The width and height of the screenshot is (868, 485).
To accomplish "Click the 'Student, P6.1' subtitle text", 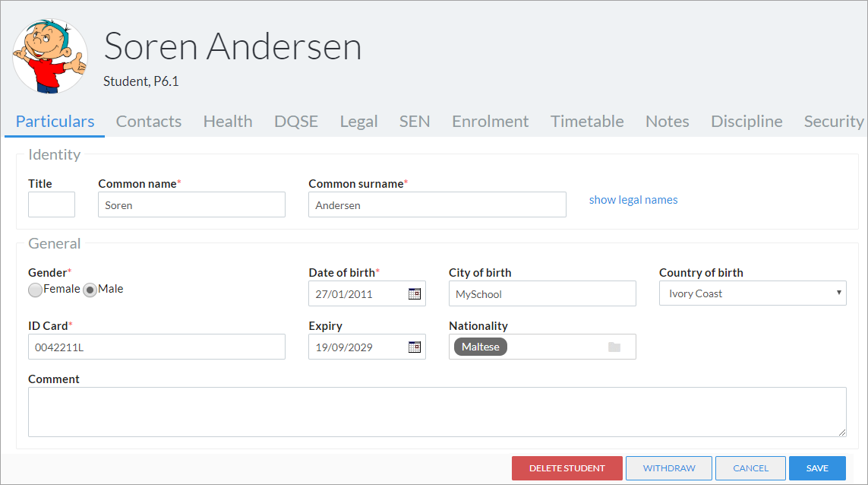I will pyautogui.click(x=141, y=81).
